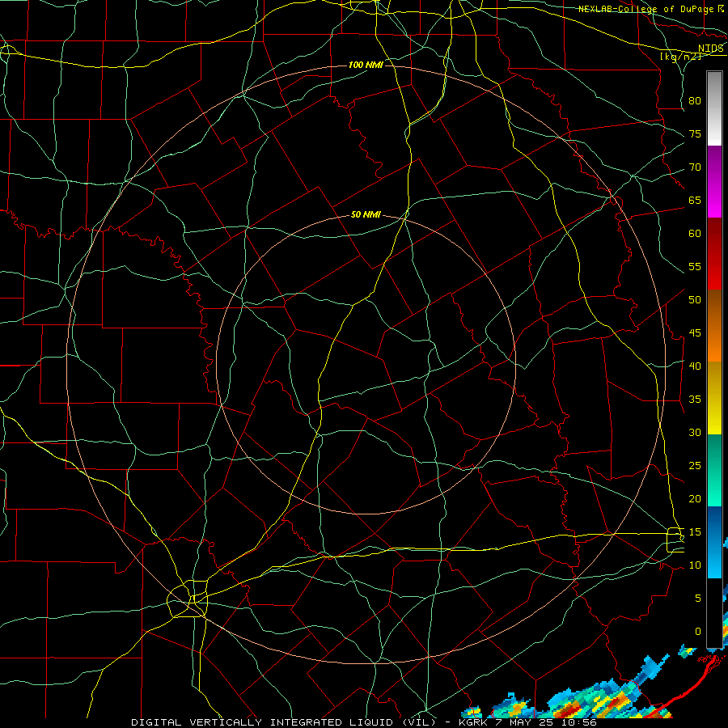This screenshot has width=728, height=728.
Task: Click the 40 value on the VIL scale
Action: tap(695, 366)
